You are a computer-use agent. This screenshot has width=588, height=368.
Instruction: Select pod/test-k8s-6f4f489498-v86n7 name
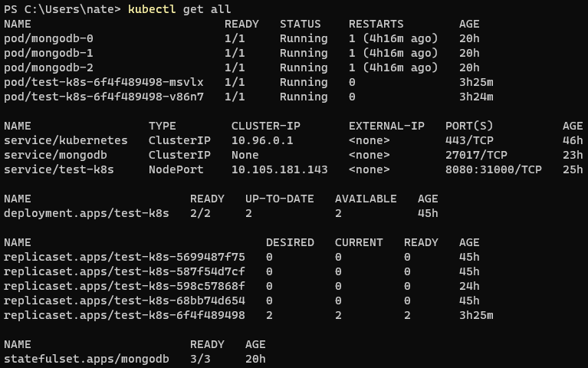(103, 97)
